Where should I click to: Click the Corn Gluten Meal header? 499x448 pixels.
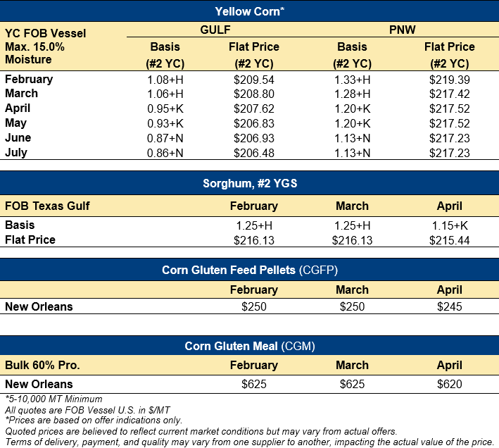pos(249,346)
